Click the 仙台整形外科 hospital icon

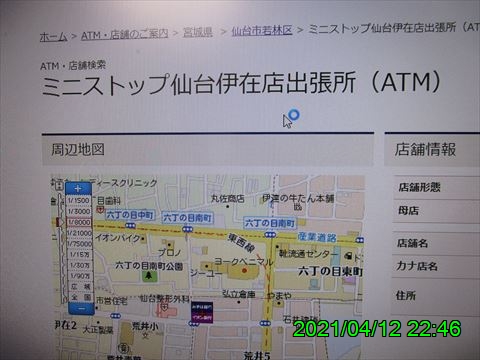165,308
